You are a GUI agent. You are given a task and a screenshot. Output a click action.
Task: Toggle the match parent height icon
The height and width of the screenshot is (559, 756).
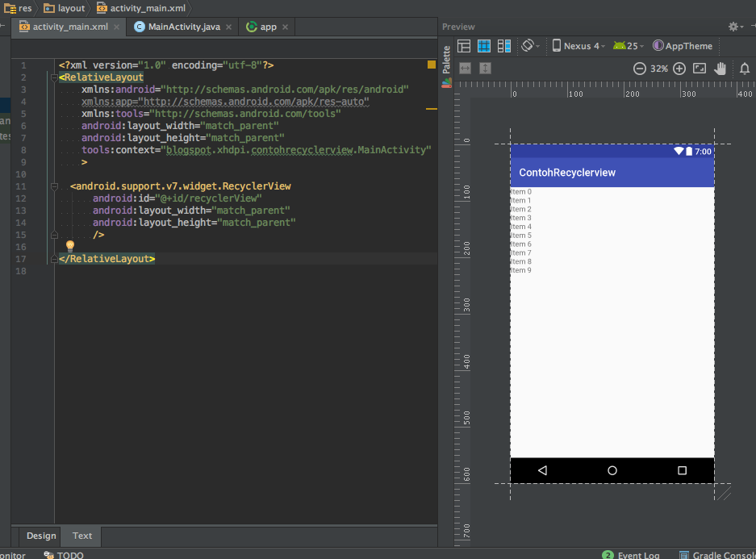click(x=485, y=69)
